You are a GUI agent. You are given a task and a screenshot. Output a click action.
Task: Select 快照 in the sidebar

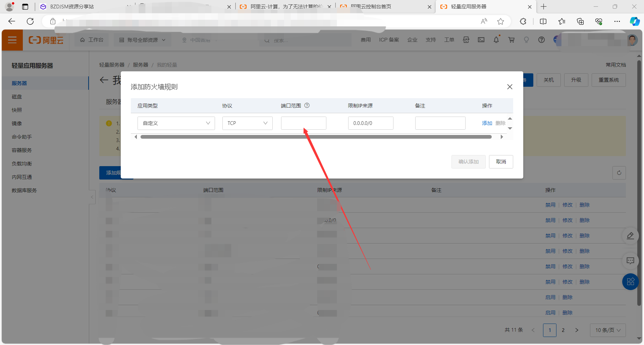pos(17,110)
